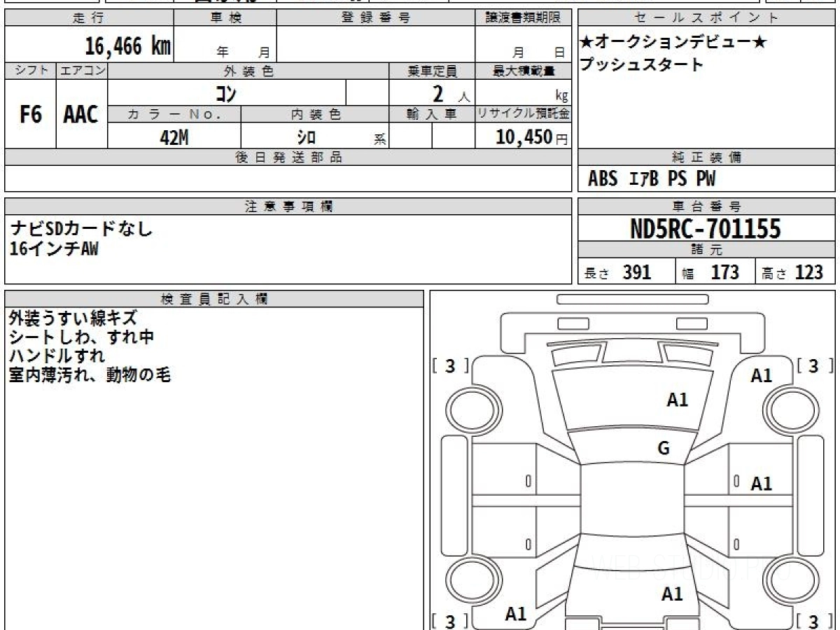The height and width of the screenshot is (630, 840).
Task: Click the 後日発送部品 section header
Action: pyautogui.click(x=288, y=157)
